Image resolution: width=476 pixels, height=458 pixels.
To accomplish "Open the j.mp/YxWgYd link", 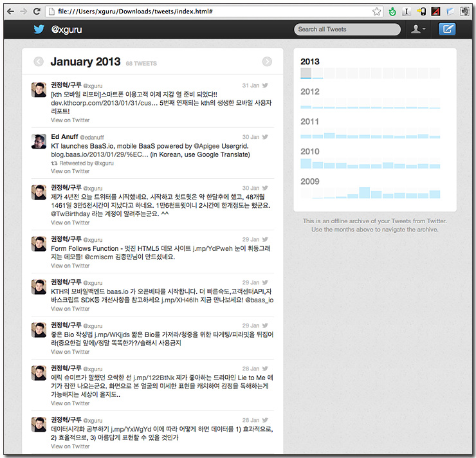I will point(131,430).
